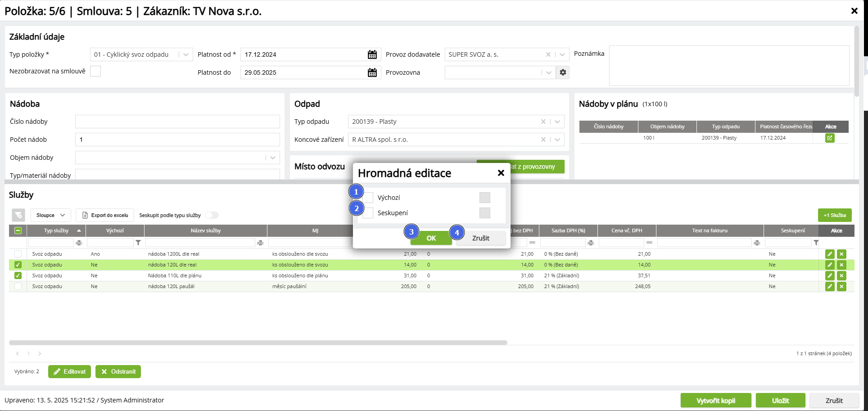Enable the Seskupit podle typu služby switch

212,215
